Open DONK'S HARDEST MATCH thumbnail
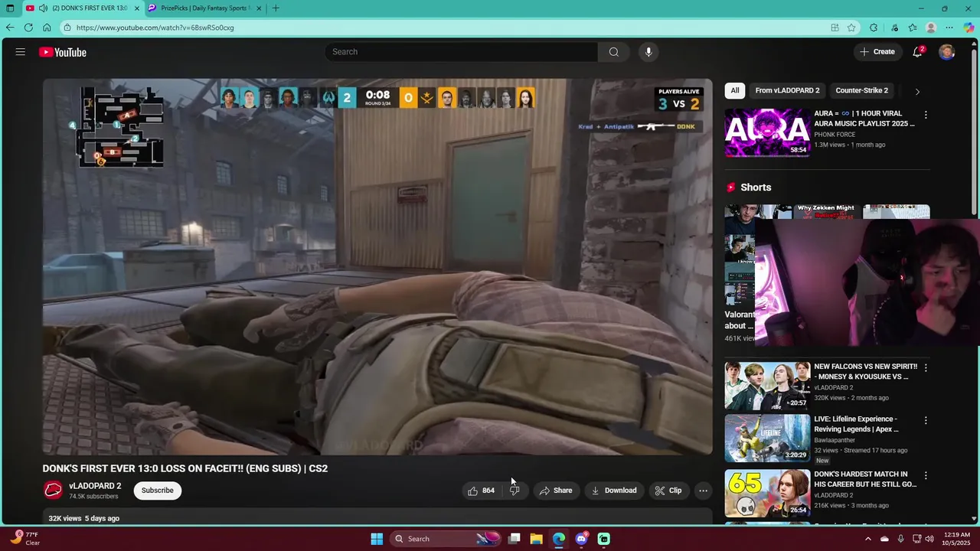980x551 pixels. coord(767,493)
